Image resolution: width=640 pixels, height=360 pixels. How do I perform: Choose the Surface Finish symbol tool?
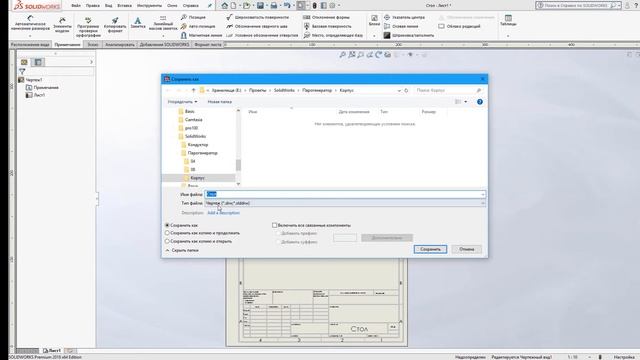(x=258, y=17)
